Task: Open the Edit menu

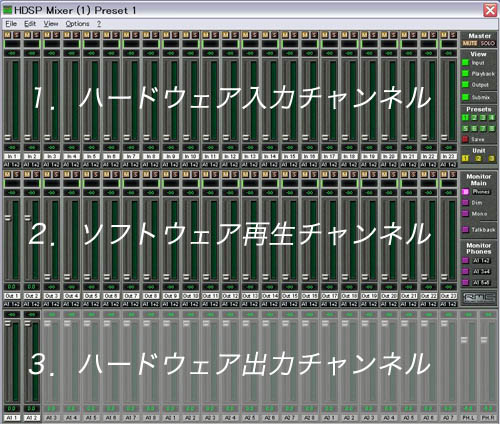Action: click(30, 24)
